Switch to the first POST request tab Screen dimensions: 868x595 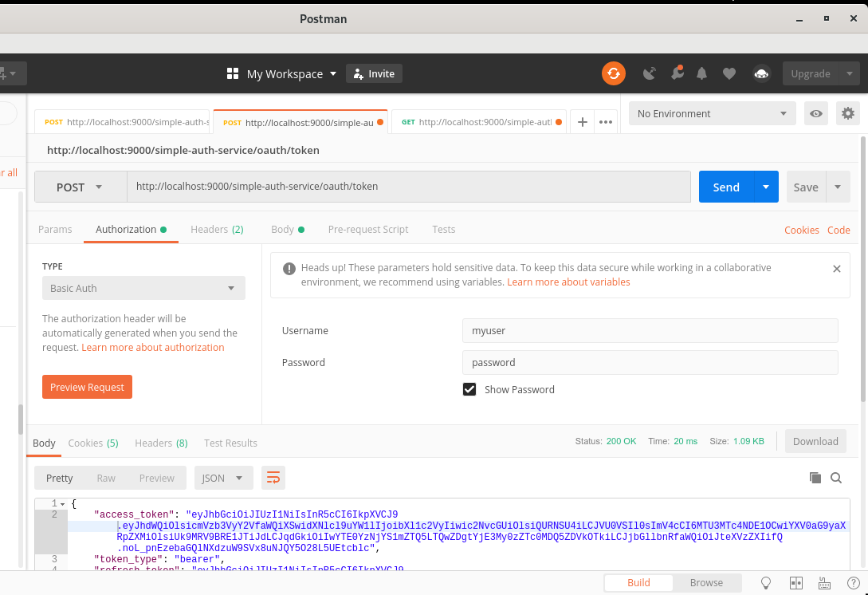[122, 122]
